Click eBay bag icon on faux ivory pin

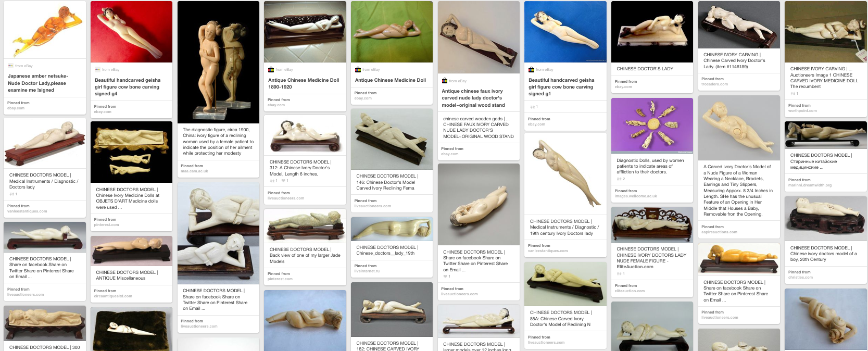(x=445, y=81)
